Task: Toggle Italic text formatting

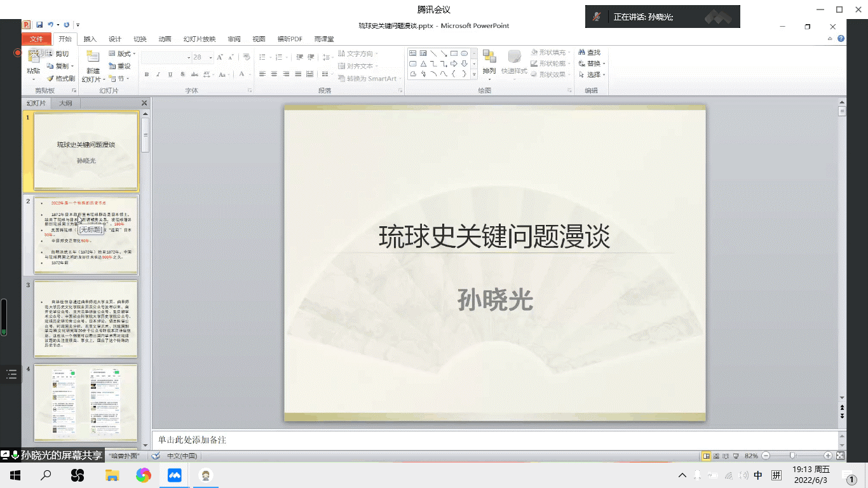Action: point(158,74)
